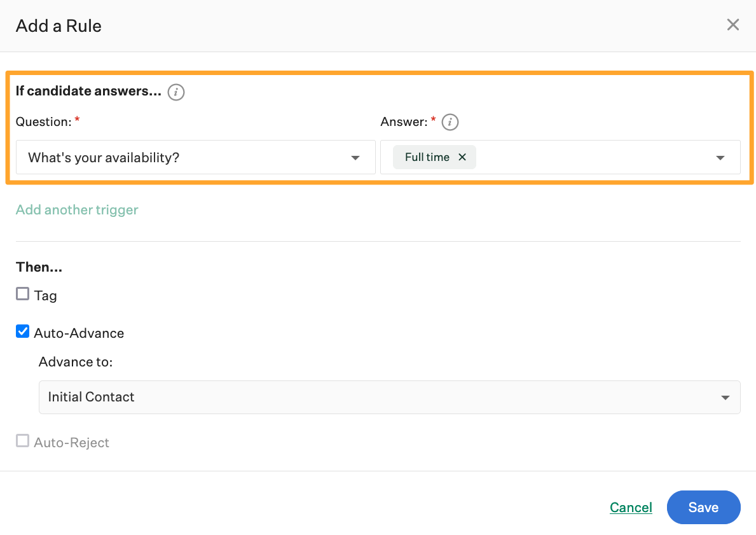Click the Advance to dropdown chevron
The width and height of the screenshot is (756, 535).
725,397
